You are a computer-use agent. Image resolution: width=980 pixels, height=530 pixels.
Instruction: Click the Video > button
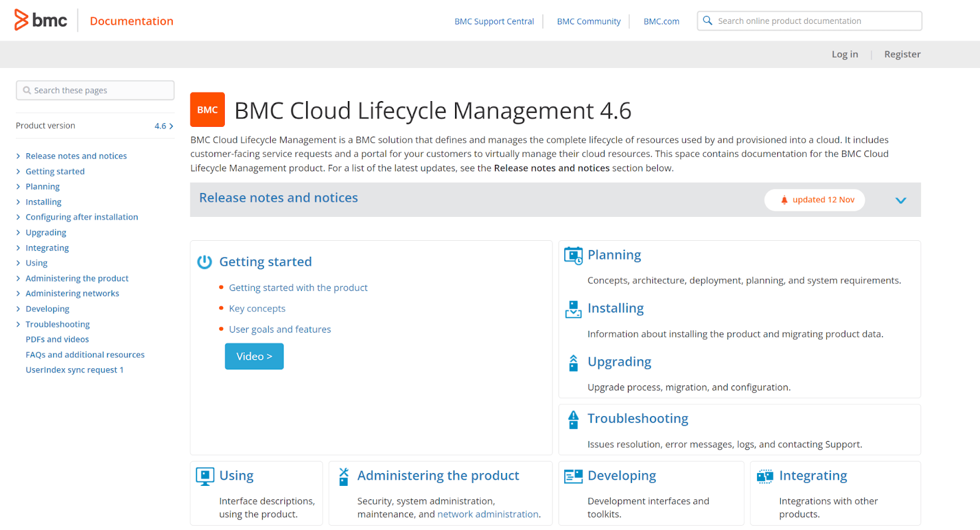[x=254, y=357]
